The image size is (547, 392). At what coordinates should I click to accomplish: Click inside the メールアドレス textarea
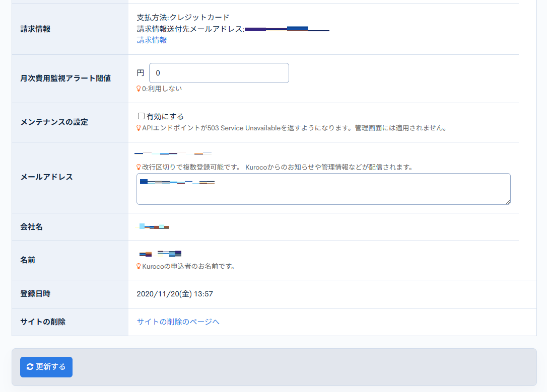tap(322, 189)
